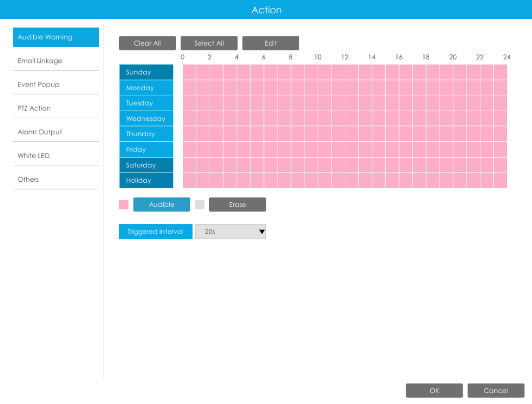Open the schedule Edit button
The width and height of the screenshot is (532, 404).
click(271, 43)
